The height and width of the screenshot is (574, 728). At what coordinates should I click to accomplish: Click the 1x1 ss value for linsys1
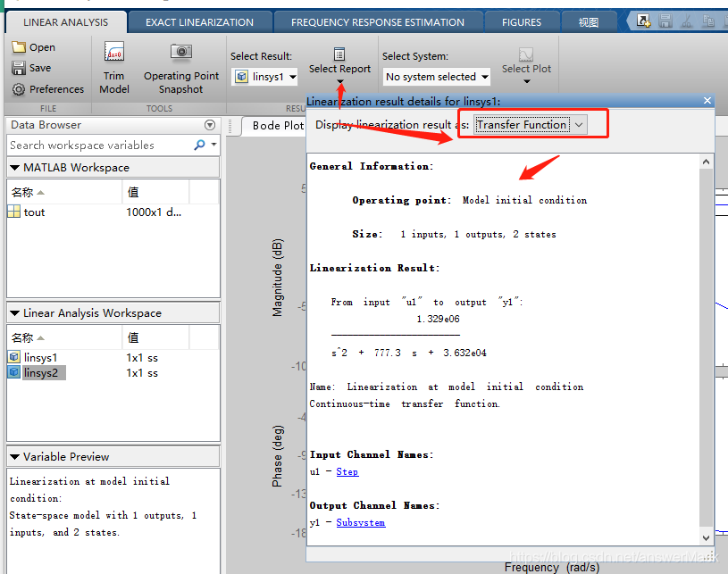[142, 358]
